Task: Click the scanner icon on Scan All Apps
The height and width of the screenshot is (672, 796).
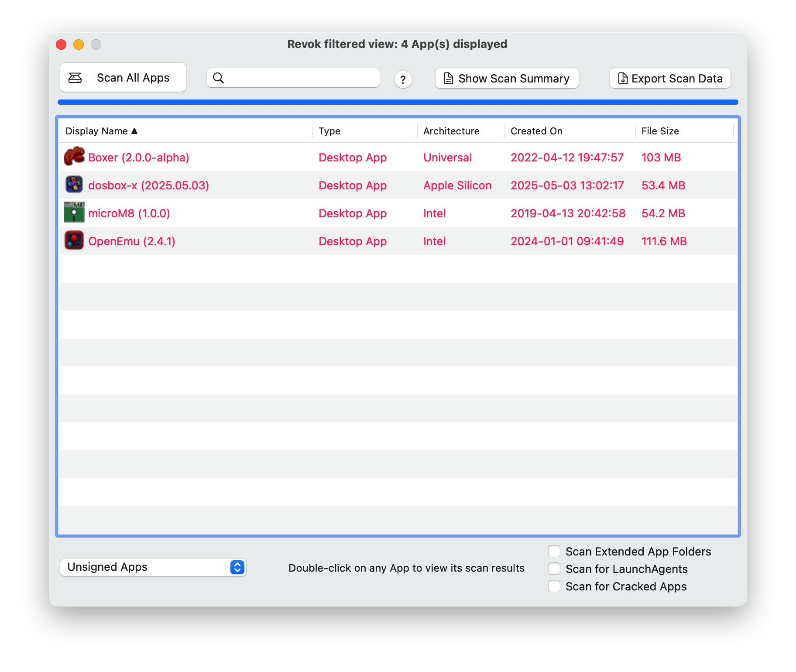Action: pos(75,78)
